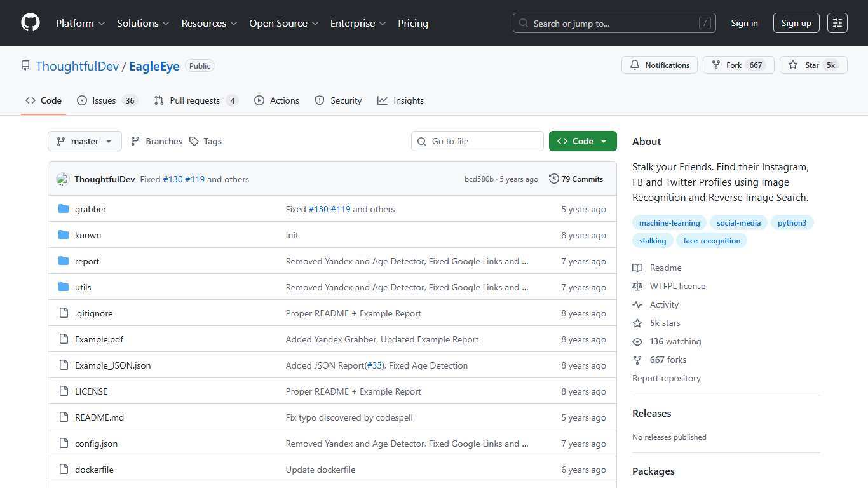This screenshot has height=488, width=868.
Task: Open the grabber folder
Action: tap(90, 209)
